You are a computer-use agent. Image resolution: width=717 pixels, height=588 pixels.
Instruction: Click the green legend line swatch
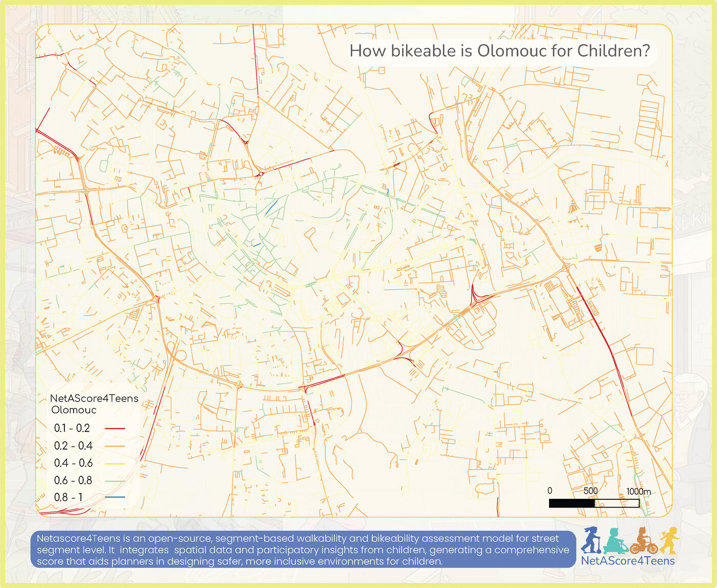115,480
